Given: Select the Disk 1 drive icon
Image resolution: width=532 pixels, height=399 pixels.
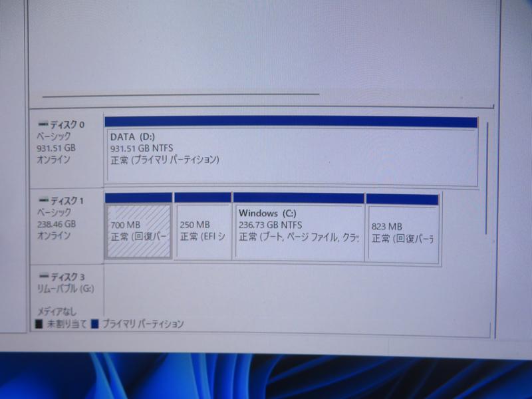Looking at the screenshot, I should click(x=44, y=199).
